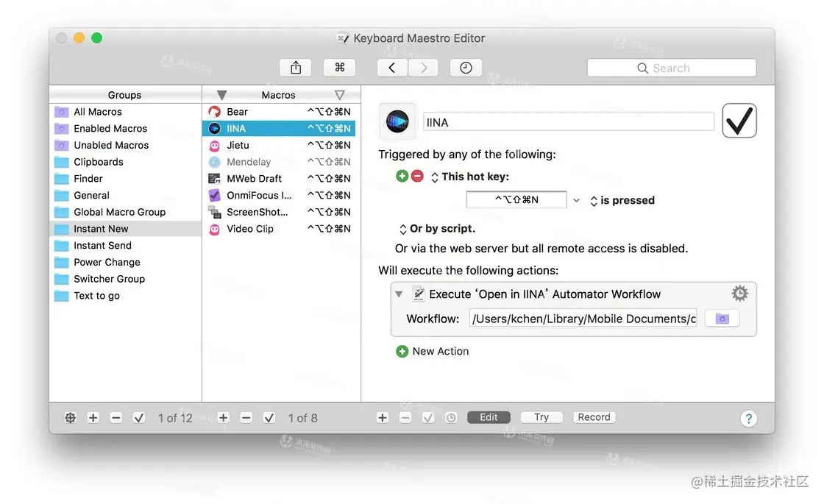Select the Bear macro icon
Image resolution: width=824 pixels, height=504 pixels.
click(214, 111)
